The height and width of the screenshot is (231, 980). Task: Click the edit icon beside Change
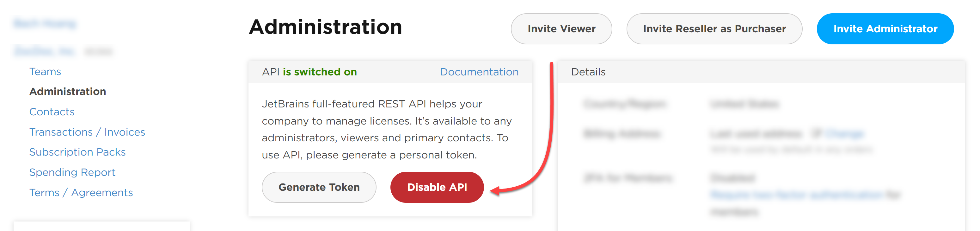817,133
